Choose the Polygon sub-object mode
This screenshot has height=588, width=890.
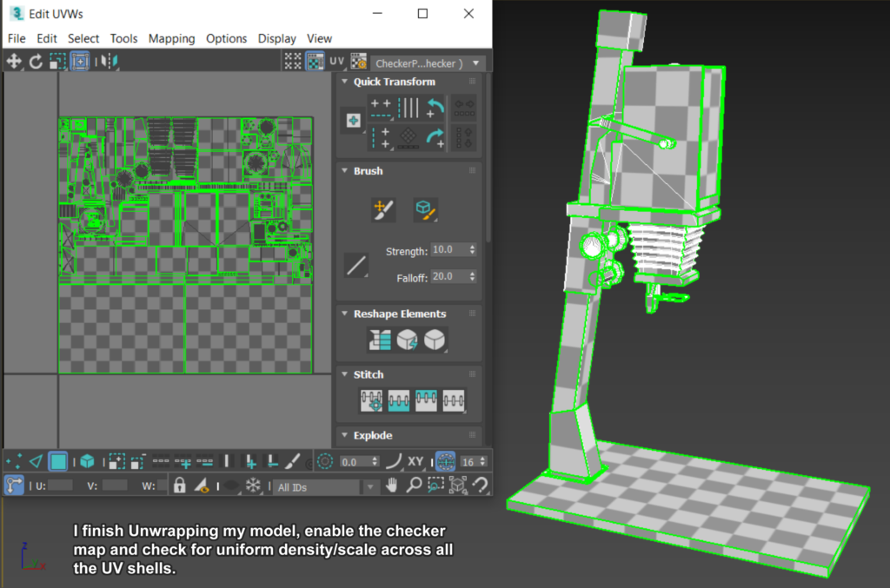pos(57,461)
